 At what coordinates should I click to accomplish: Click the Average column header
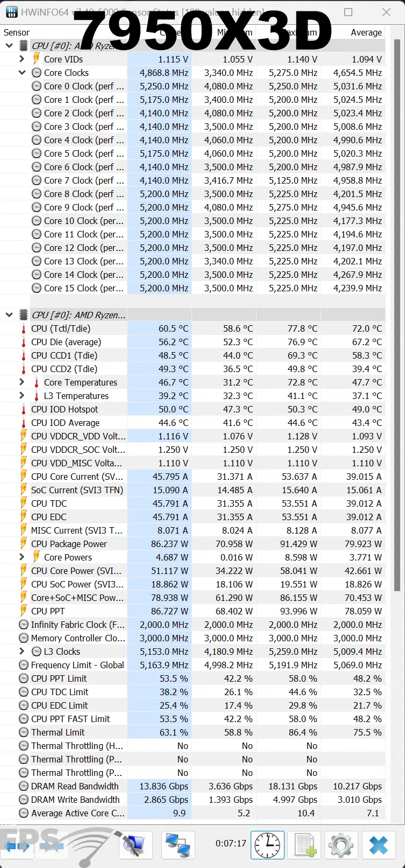point(366,32)
